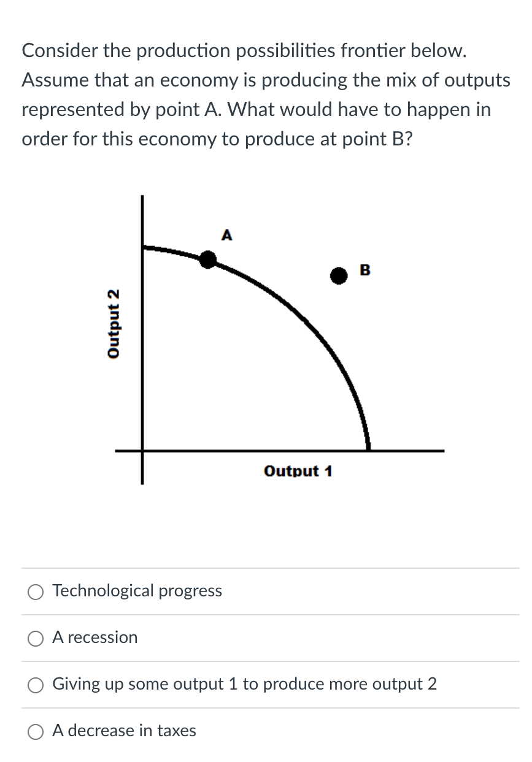Click the dot representing point A
The height and width of the screenshot is (762, 532).
(x=208, y=260)
